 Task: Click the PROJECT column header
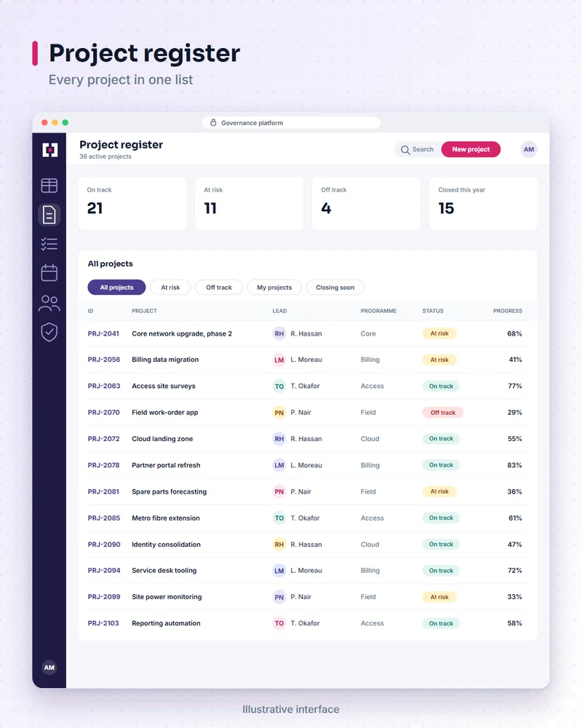[144, 311]
